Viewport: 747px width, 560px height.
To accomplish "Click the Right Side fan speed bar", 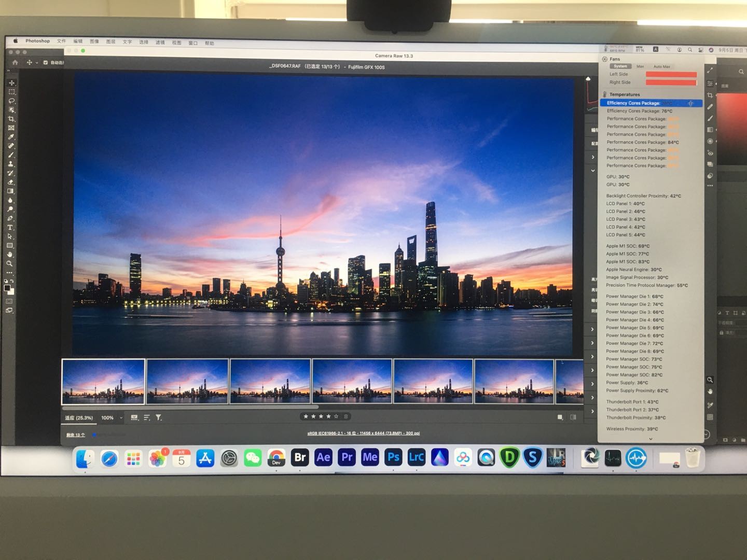I will pos(671,82).
